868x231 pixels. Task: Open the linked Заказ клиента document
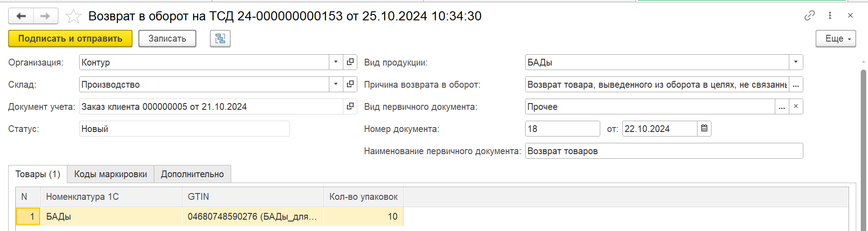(350, 106)
